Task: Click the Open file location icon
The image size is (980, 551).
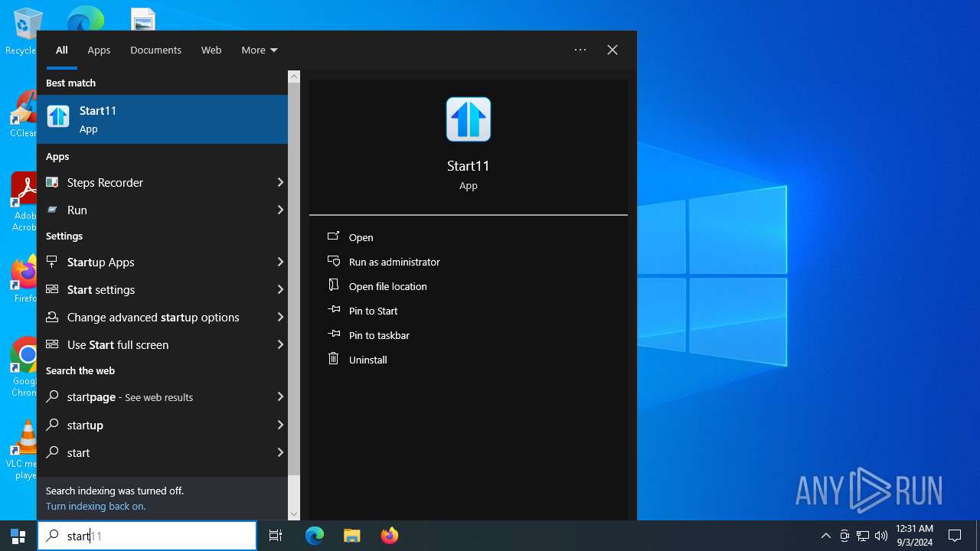Action: point(333,285)
